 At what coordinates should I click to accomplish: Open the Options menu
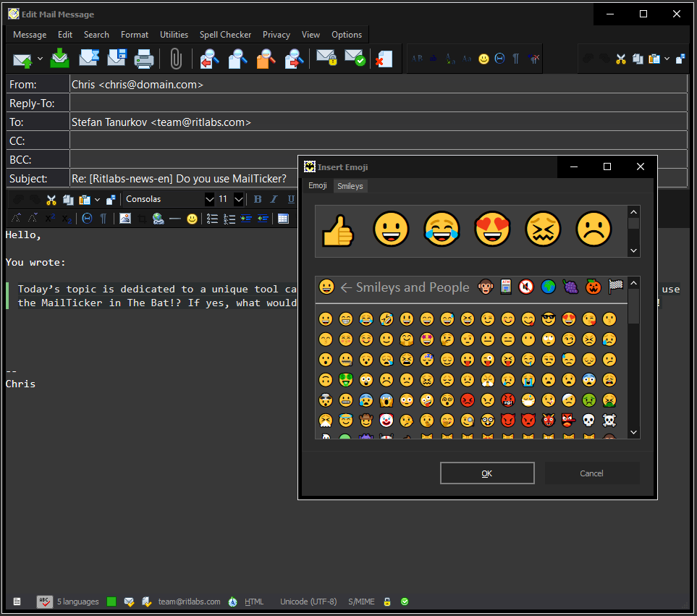click(x=346, y=35)
